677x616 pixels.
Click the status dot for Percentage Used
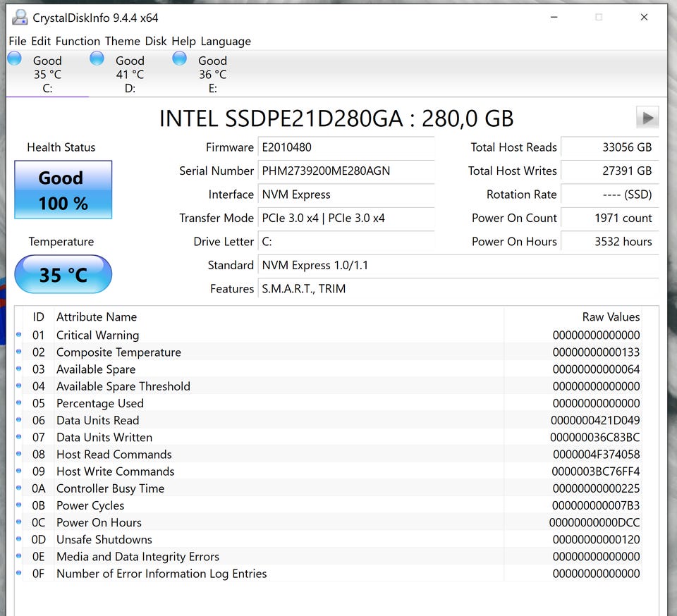pyautogui.click(x=19, y=403)
